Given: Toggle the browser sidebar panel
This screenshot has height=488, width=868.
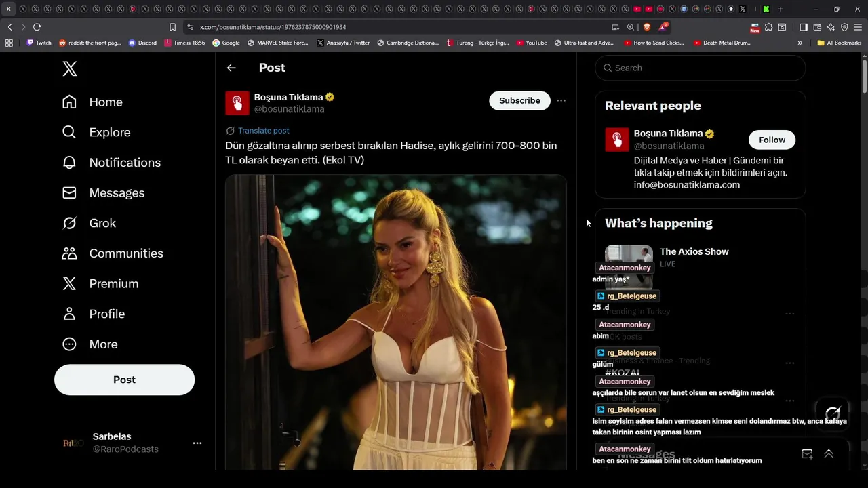Looking at the screenshot, I should coord(804,27).
